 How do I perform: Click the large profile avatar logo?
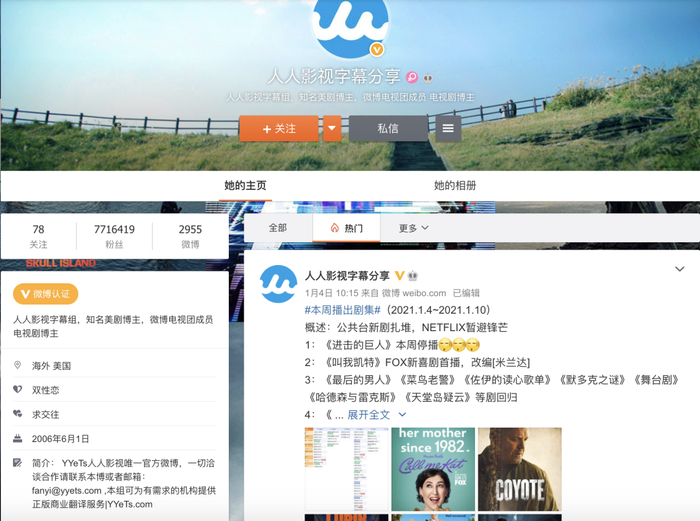click(x=350, y=27)
